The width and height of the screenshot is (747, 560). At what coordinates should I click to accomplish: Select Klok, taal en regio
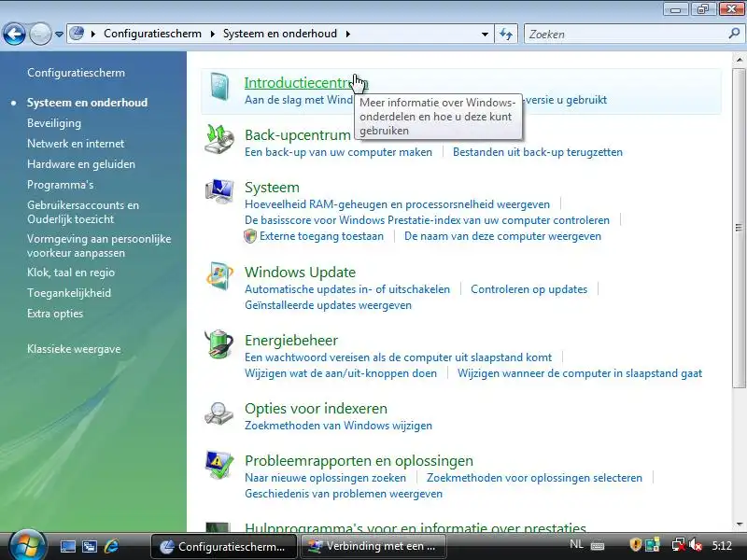coord(71,273)
